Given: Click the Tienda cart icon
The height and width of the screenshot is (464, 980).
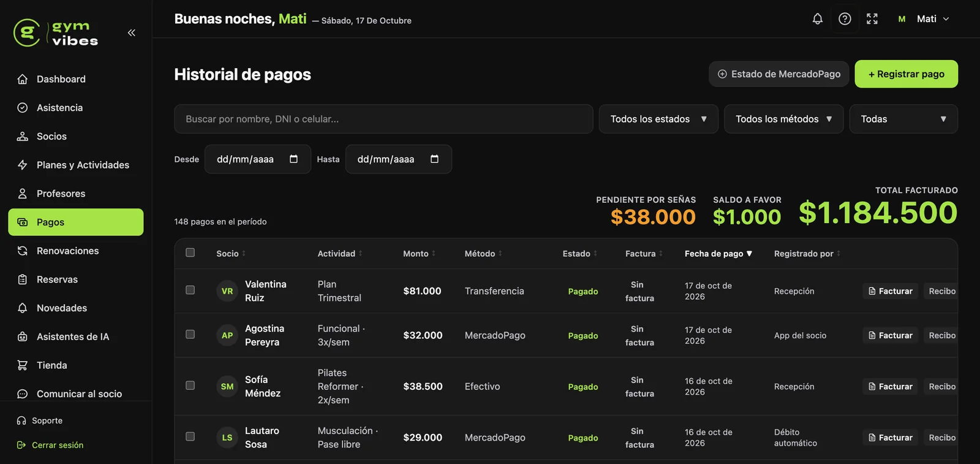Looking at the screenshot, I should 23,365.
